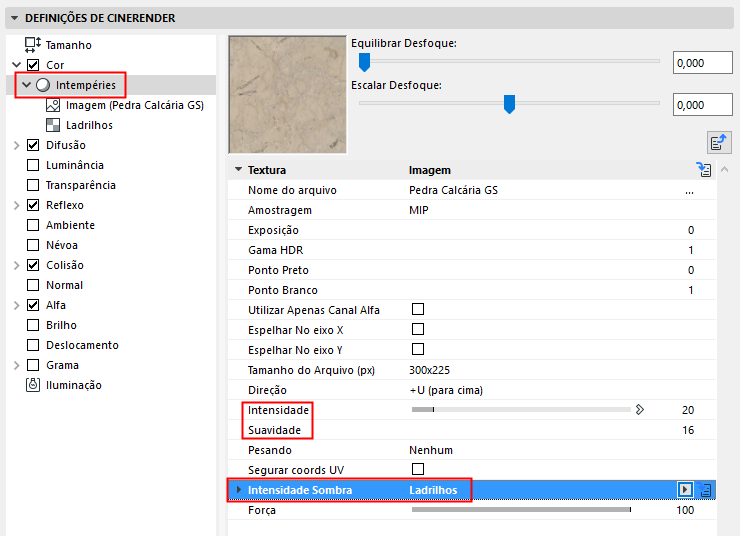Adjust the Escalar Desfoque slider handle
This screenshot has width=740, height=536.
(509, 104)
